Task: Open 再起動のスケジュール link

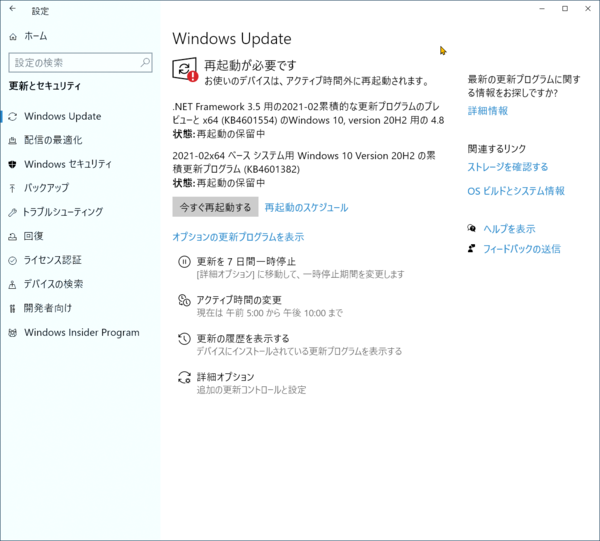Action: (307, 207)
